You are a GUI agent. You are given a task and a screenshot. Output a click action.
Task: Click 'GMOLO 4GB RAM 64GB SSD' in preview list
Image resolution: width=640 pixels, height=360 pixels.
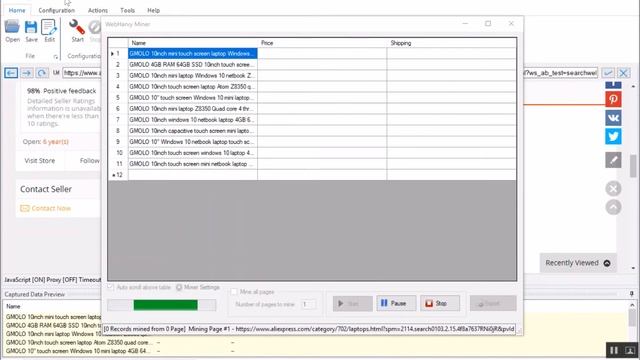point(53,325)
